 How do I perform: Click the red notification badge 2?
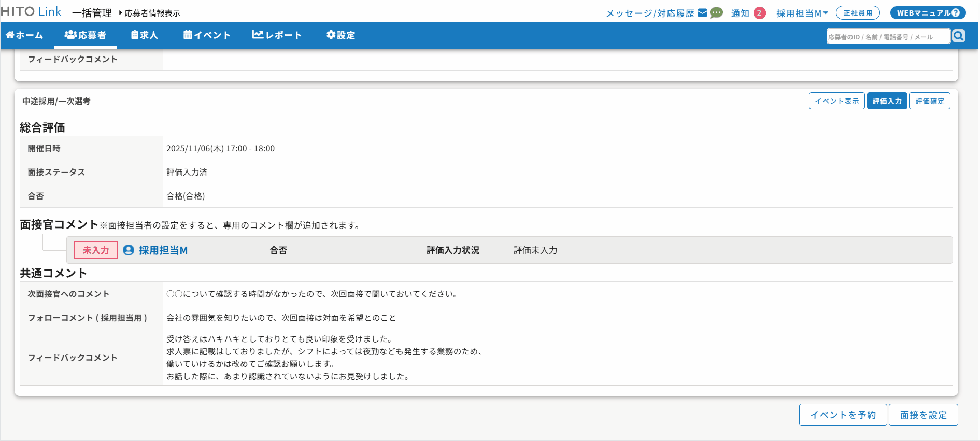click(x=759, y=13)
